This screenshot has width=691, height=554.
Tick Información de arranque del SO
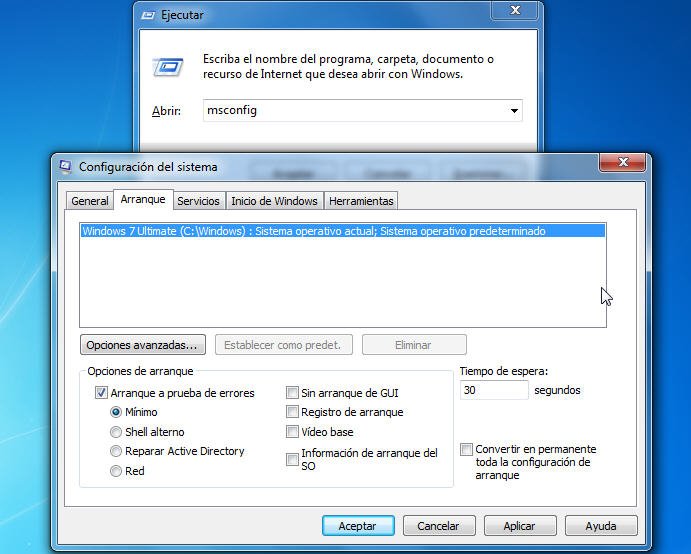(x=292, y=459)
